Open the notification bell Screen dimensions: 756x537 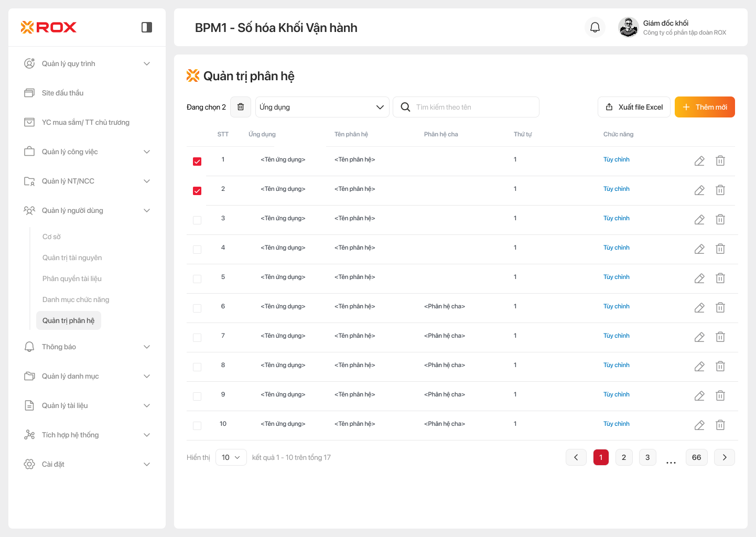(x=595, y=27)
